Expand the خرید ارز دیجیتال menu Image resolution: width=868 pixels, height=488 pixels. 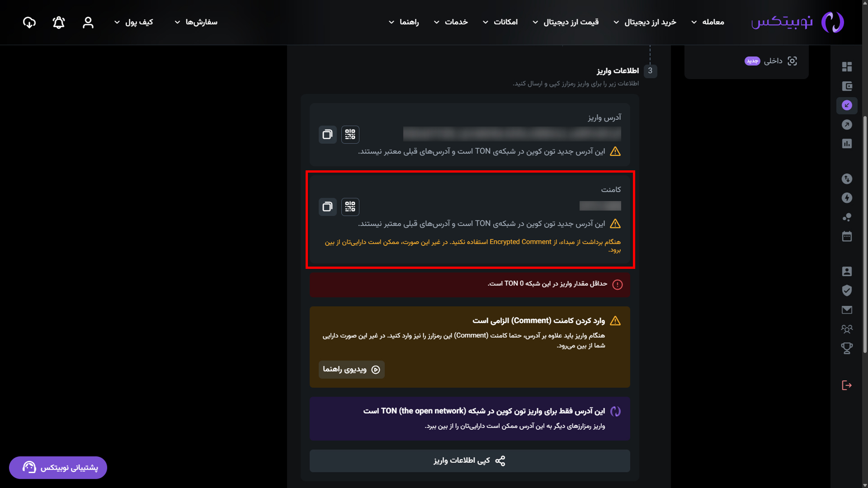(x=645, y=22)
